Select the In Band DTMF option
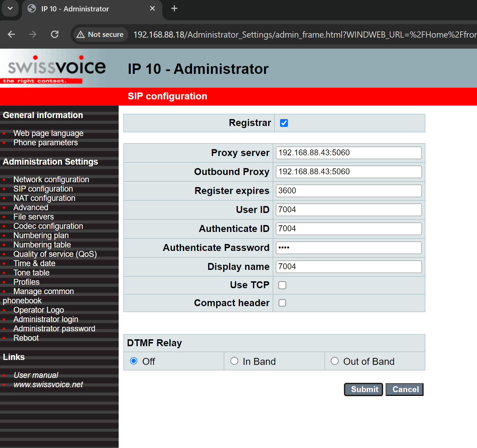Viewport: 477px width, 448px height. (234, 361)
